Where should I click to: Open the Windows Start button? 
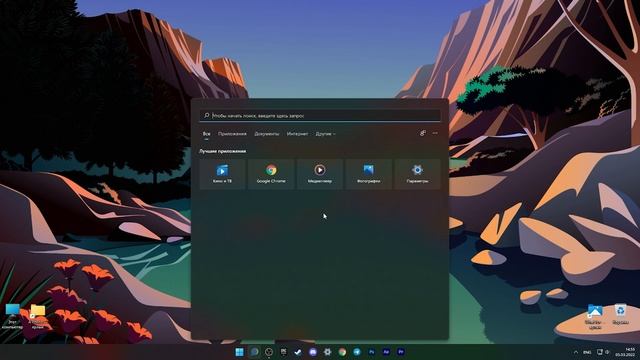(x=240, y=352)
